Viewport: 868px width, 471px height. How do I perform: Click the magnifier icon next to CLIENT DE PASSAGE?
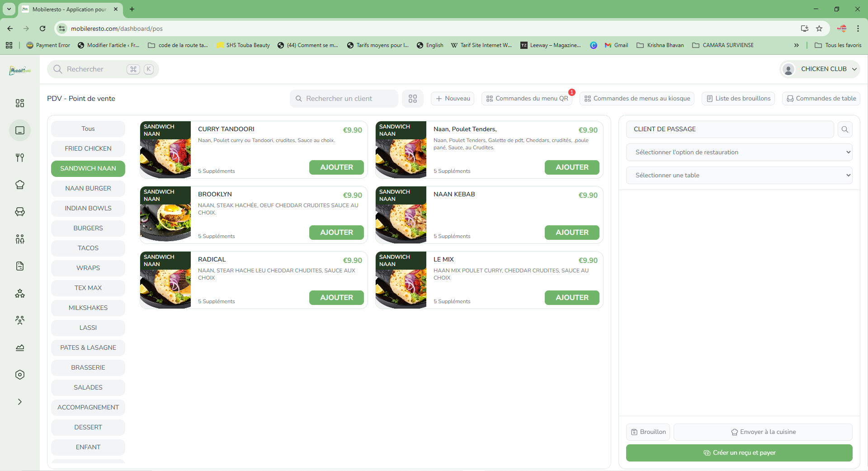click(844, 129)
